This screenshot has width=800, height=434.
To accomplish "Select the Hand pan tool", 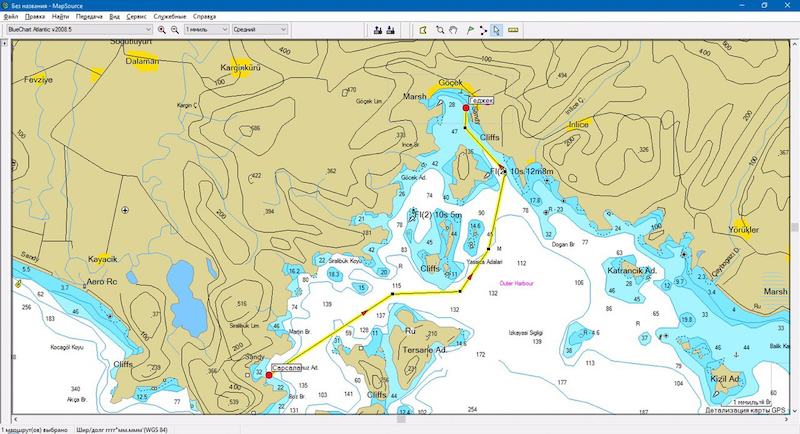I will 453,30.
